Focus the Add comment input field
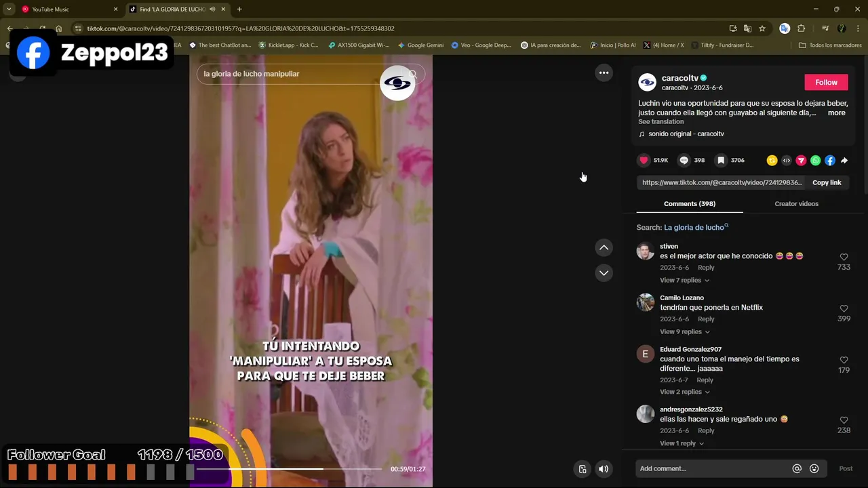The image size is (868, 488). [x=712, y=468]
